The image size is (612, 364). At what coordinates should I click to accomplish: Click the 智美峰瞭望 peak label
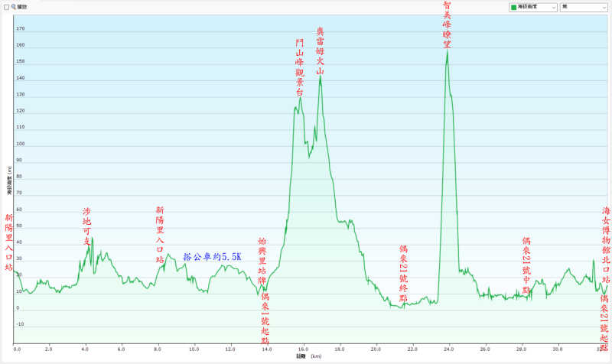(x=447, y=24)
